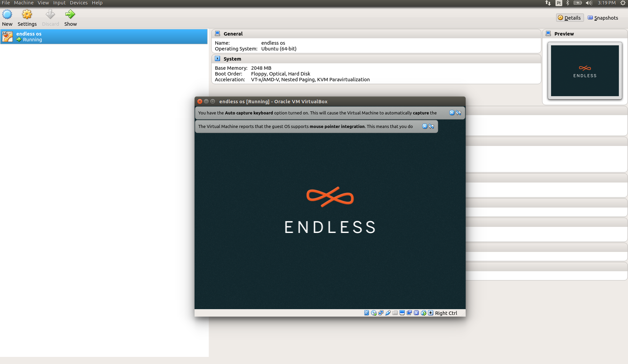Open the Machine menu
The height and width of the screenshot is (364, 628).
[x=24, y=3]
